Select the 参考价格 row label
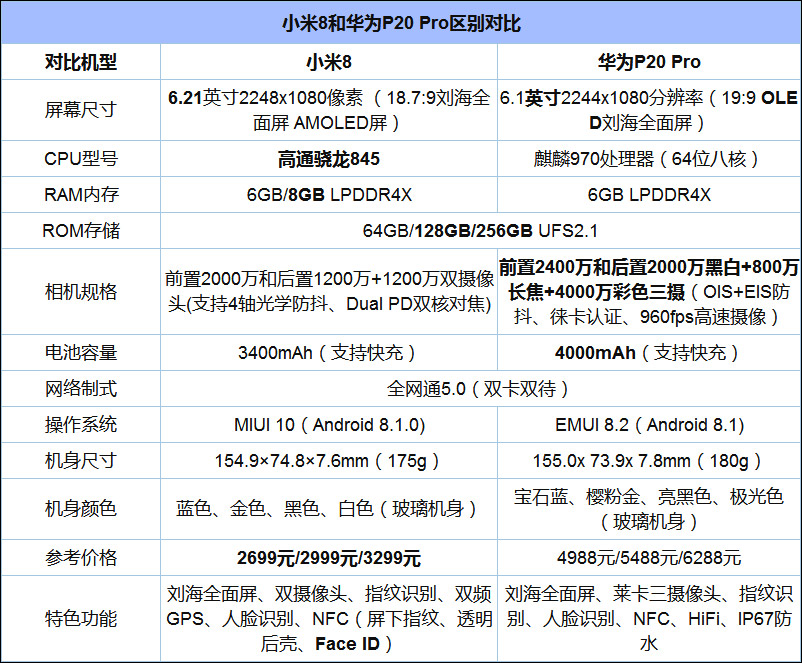Screen dimensions: 802x663 (81, 557)
